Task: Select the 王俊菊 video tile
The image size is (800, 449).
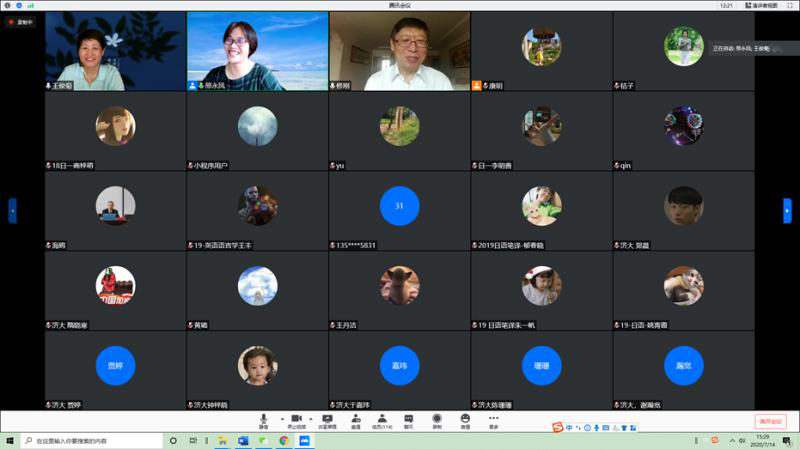Action: 114,51
